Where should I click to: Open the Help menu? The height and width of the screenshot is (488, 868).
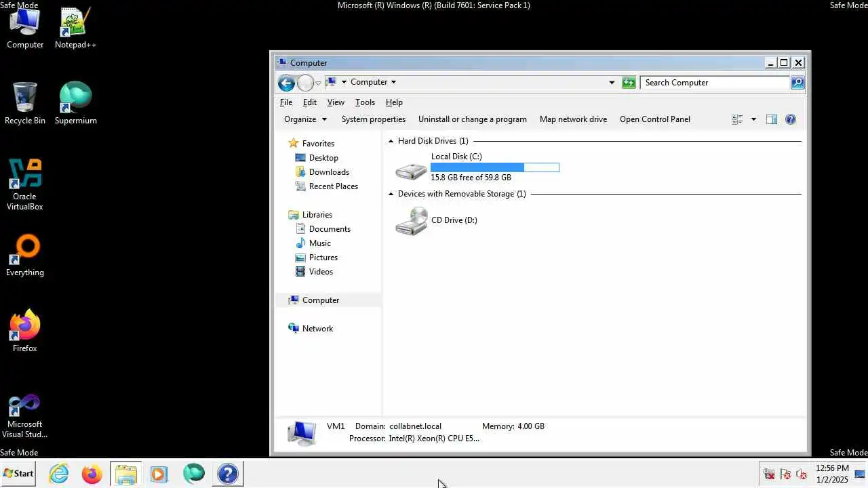click(394, 102)
